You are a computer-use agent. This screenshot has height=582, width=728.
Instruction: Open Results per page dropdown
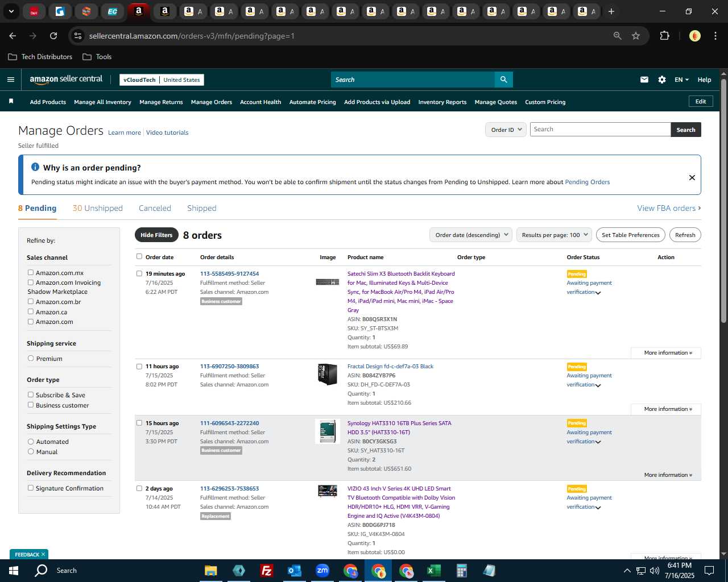tap(555, 235)
